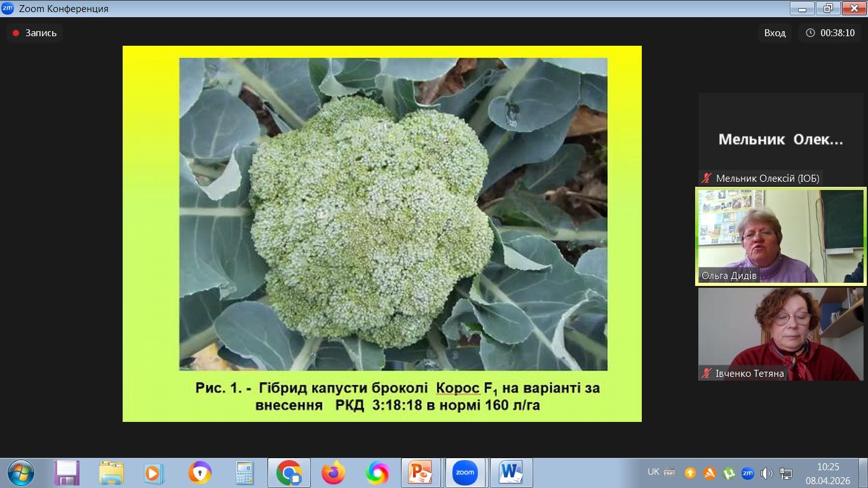868x488 pixels.
Task: Click muted microphone icon beside Мельник Олексій
Action: [706, 179]
